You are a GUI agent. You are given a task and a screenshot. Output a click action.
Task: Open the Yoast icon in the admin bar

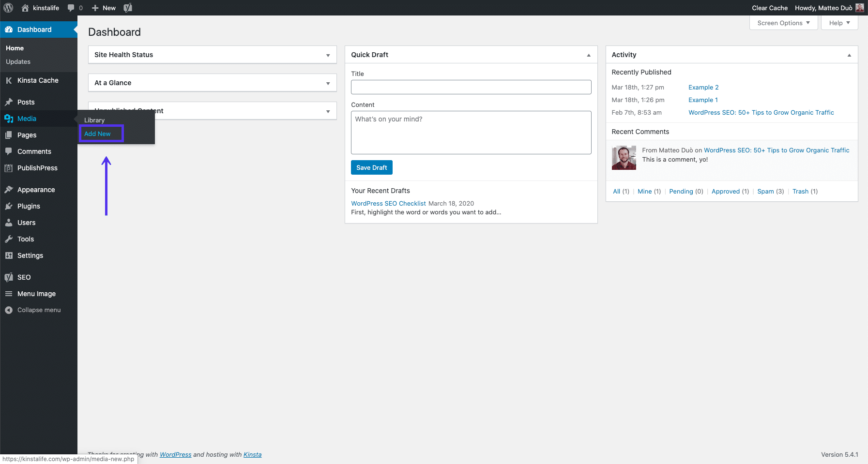[127, 8]
